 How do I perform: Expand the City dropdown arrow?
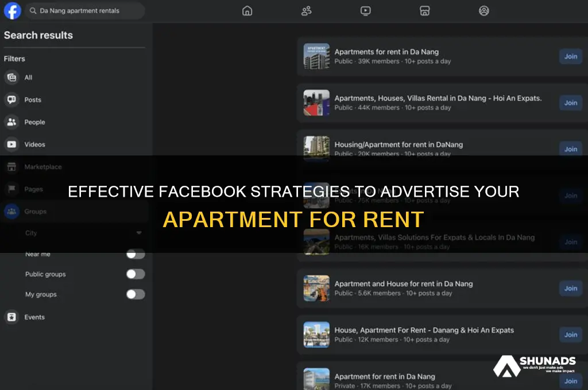pos(139,233)
